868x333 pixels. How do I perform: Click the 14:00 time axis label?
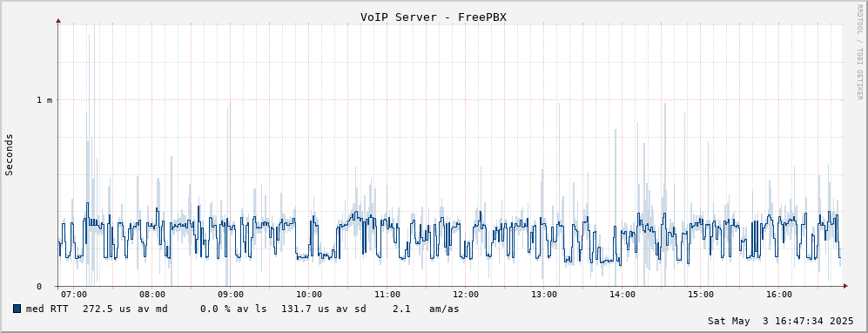(622, 295)
